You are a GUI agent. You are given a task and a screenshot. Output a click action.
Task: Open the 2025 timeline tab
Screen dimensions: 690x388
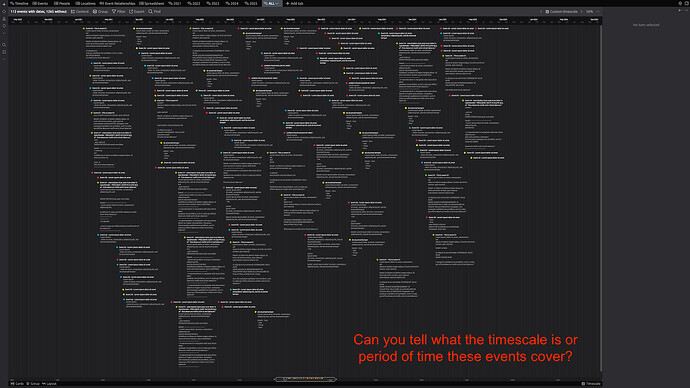pyautogui.click(x=251, y=3)
